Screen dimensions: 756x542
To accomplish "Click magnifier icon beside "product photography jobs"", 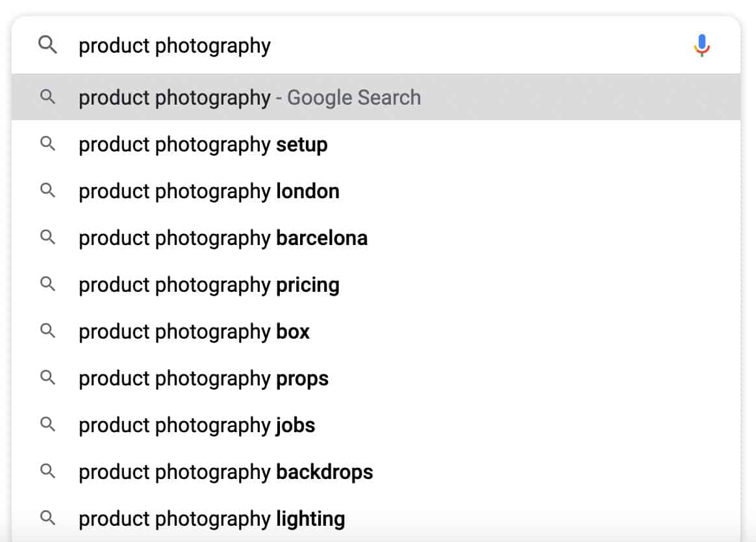I will click(x=47, y=424).
